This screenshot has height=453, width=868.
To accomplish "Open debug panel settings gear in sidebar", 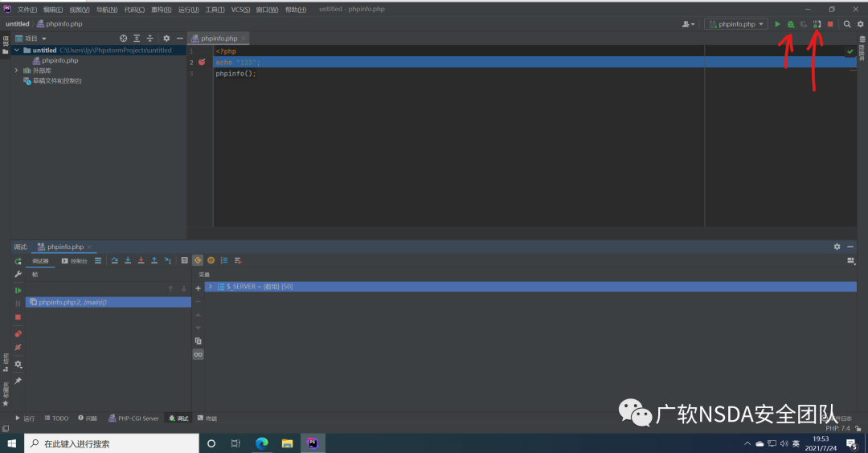I will [18, 364].
